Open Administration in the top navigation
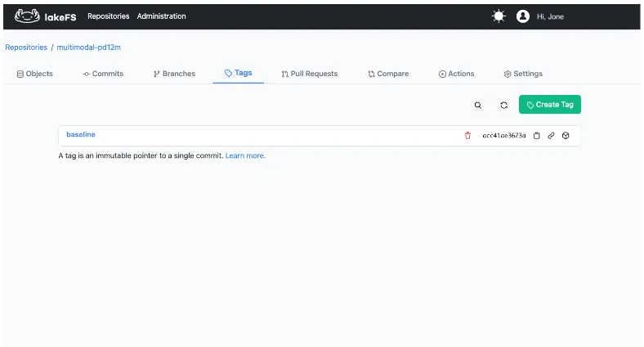The height and width of the screenshot is (347, 644). pyautogui.click(x=161, y=16)
